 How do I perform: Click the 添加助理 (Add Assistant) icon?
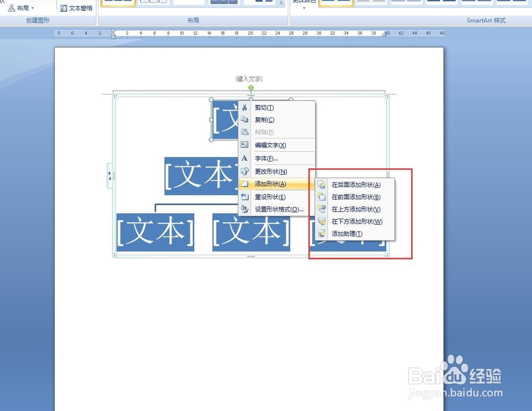coord(322,234)
